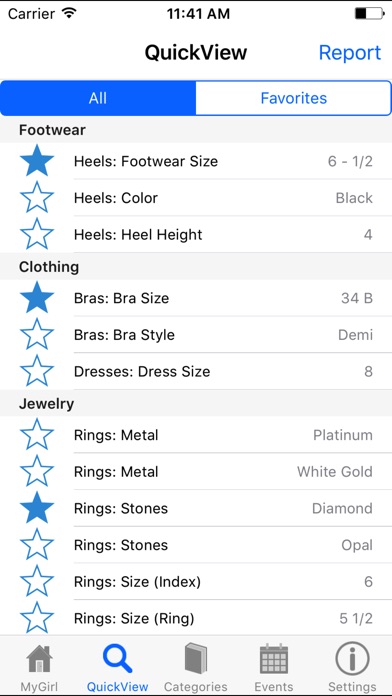The width and height of the screenshot is (392, 696).
Task: Open the Events calendar icon
Action: [x=273, y=659]
